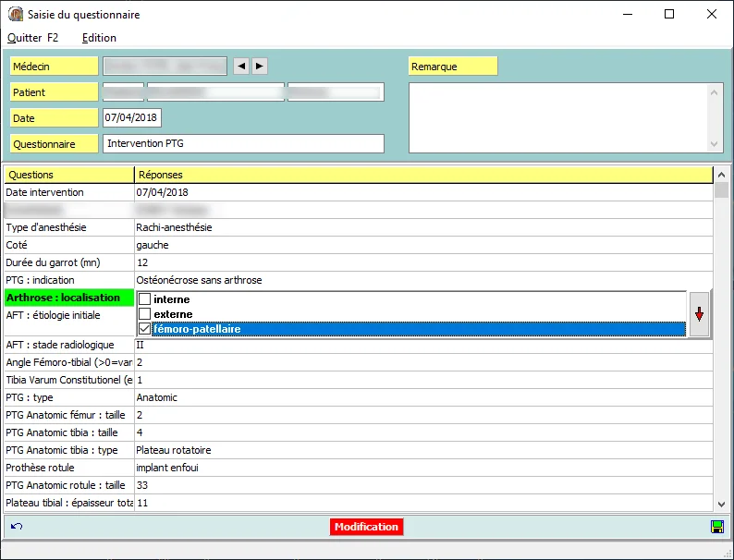Click the yellow 'Questionnaire' label

coord(54,143)
